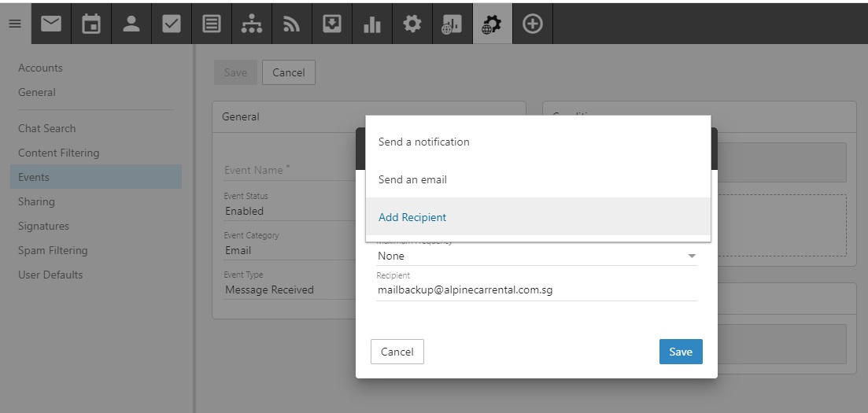Open the Settings gear icon
The height and width of the screenshot is (413, 868).
[412, 24]
